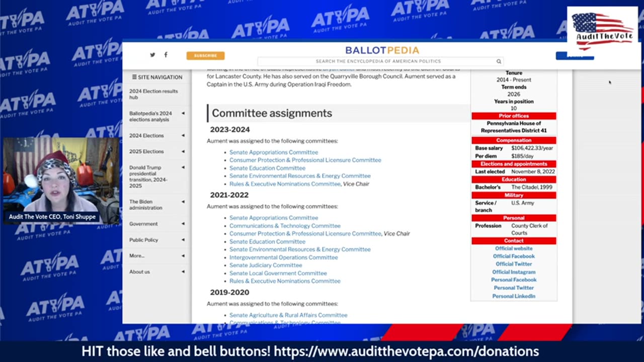Open the Official Facebook contact link
Screen dimensions: 644x362
click(x=514, y=256)
